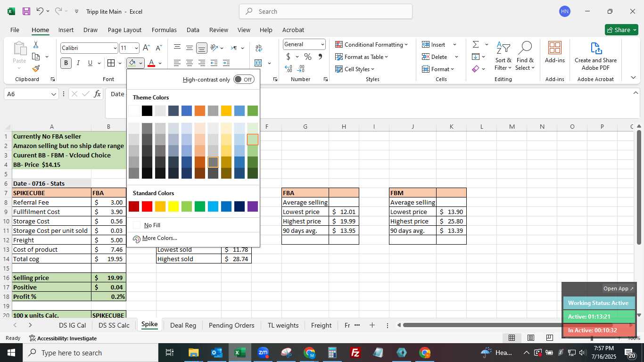Select the Format Painter brush icon
644x362 pixels.
[36, 68]
